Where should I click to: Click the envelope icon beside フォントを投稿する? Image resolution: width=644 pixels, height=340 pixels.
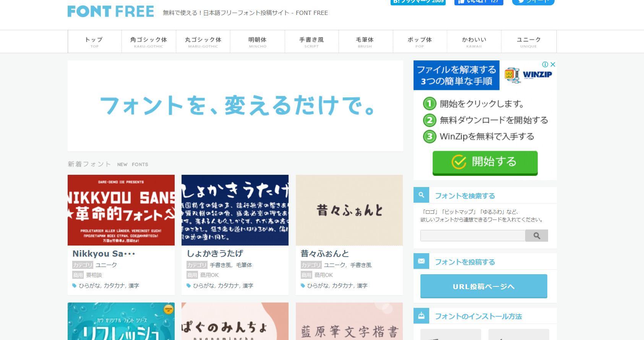(421, 261)
